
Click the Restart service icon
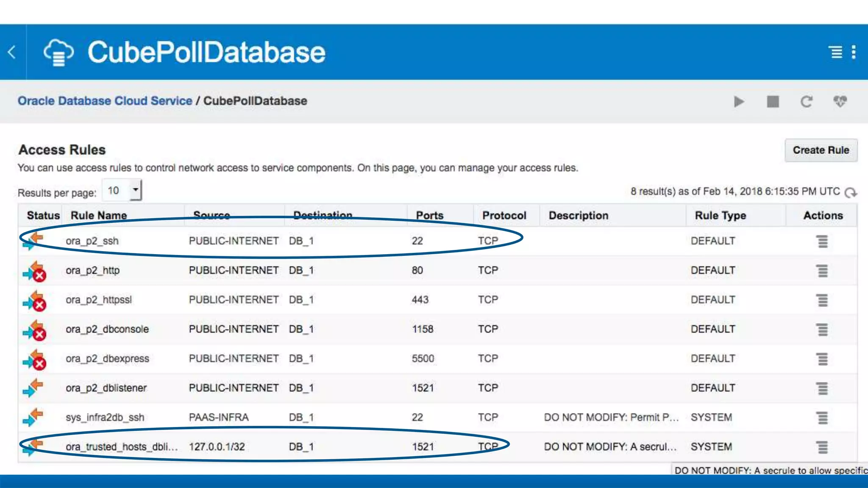pyautogui.click(x=806, y=102)
